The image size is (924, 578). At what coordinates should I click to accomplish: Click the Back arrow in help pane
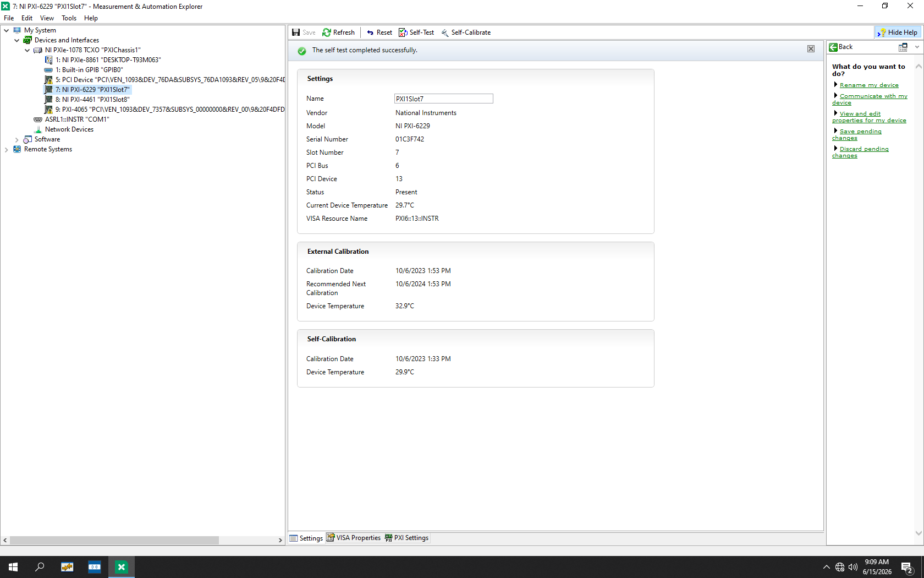(833, 47)
